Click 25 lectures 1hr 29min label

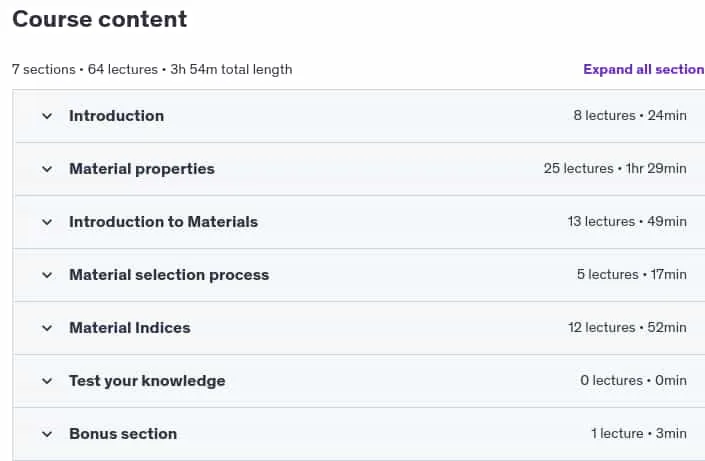(x=615, y=169)
